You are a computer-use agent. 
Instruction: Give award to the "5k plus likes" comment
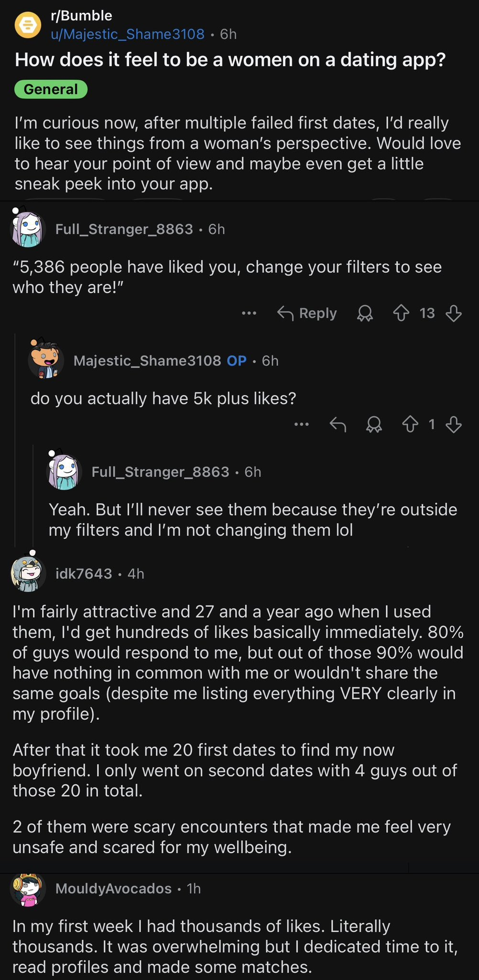coord(374,424)
